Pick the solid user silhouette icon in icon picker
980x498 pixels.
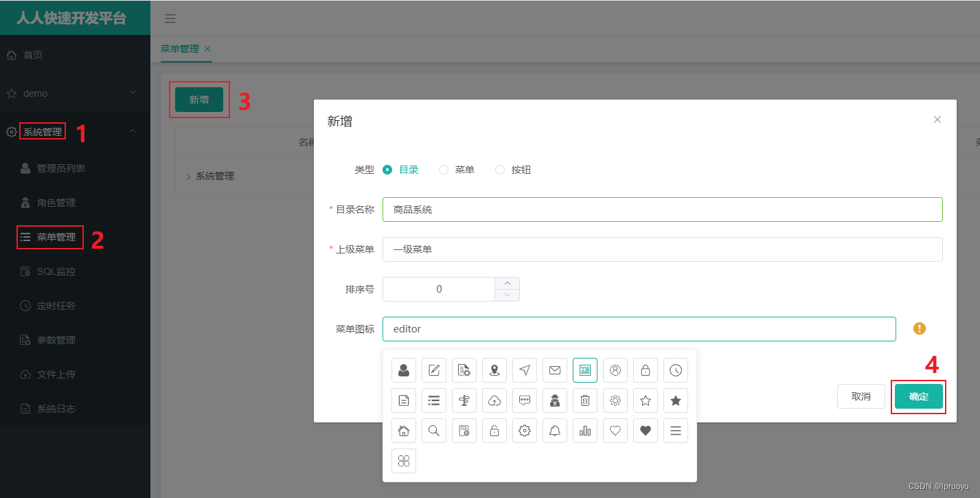click(404, 370)
